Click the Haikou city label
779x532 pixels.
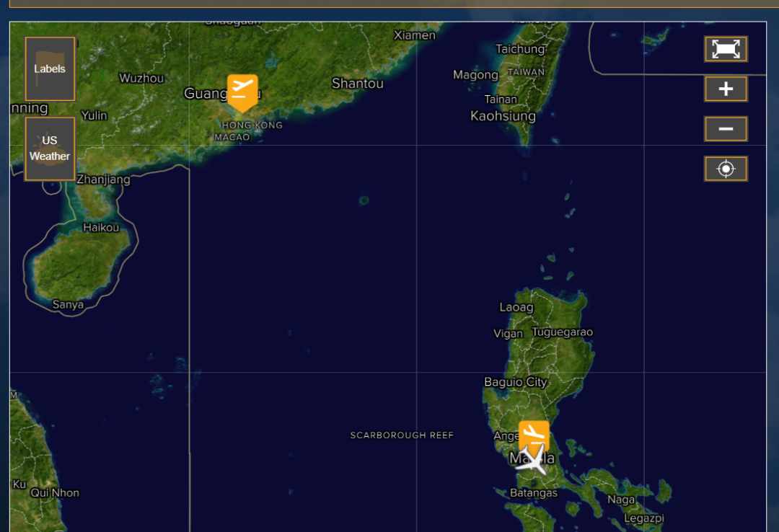click(102, 228)
